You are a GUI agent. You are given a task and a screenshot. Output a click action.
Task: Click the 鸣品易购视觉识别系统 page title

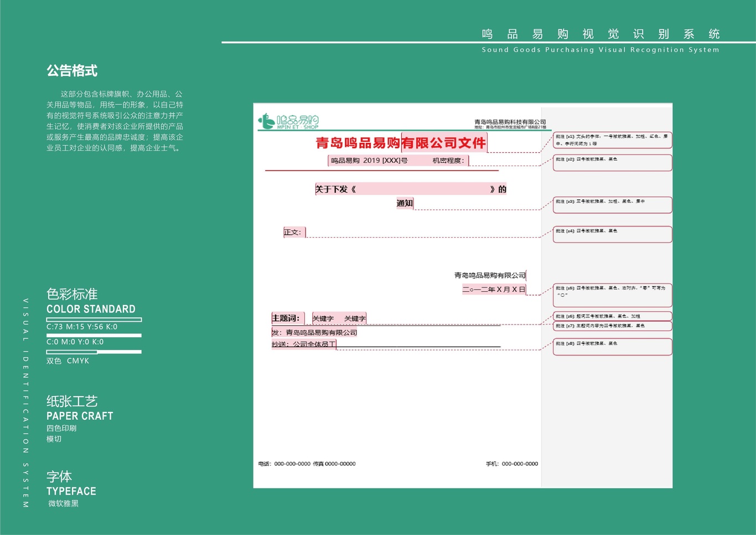(601, 34)
